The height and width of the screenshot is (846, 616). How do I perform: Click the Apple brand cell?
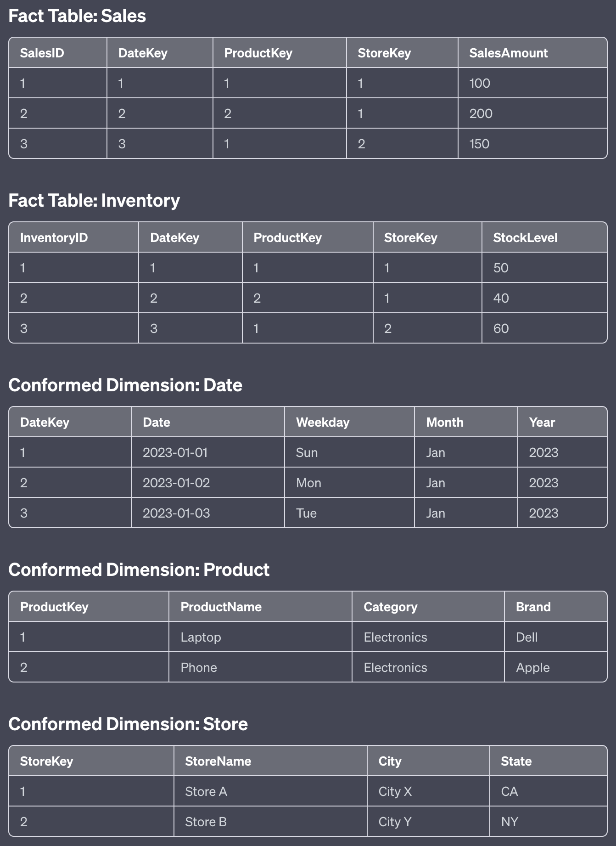[532, 668]
